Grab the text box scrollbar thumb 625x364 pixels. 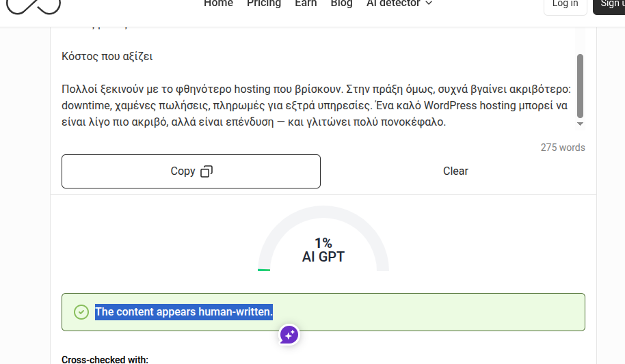tap(581, 85)
